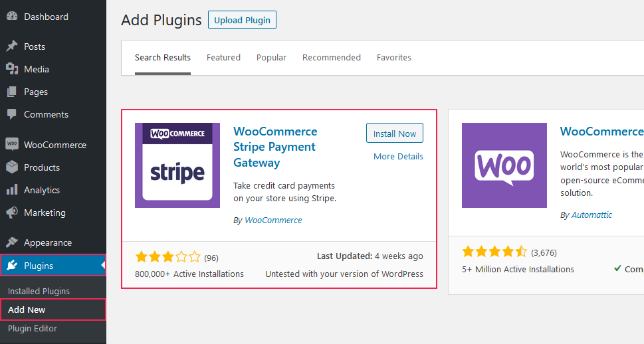The image size is (644, 344).
Task: Click the 5+ Million Active Installations text
Action: coord(518,269)
